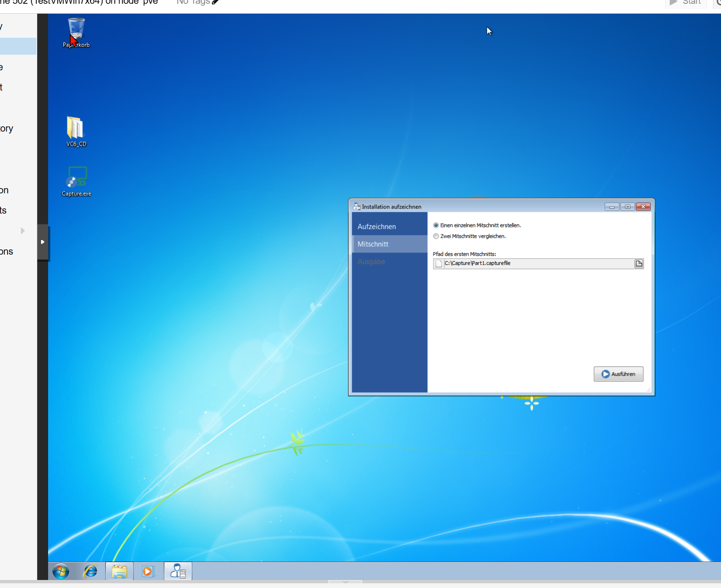Switch to the Mitschnitt tab
Image resolution: width=721 pixels, height=588 pixels.
(x=390, y=244)
